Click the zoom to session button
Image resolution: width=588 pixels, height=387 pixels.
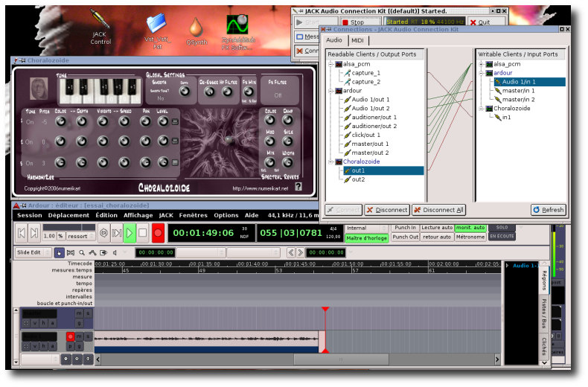(x=88, y=359)
